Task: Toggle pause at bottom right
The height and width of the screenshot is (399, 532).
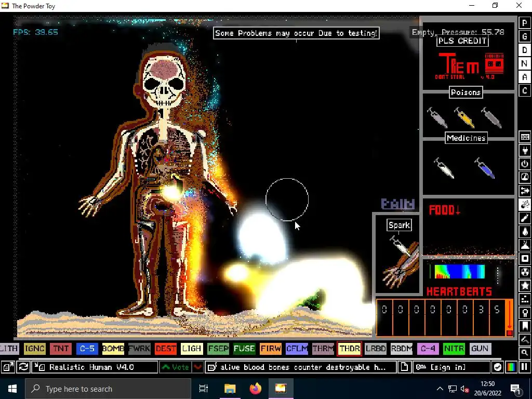Action: 524,367
